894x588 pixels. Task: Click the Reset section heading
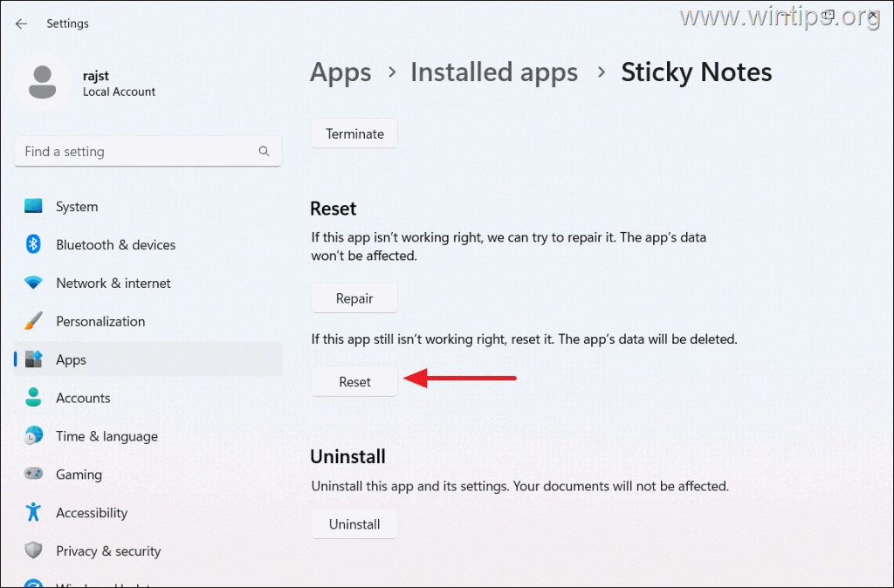tap(333, 208)
